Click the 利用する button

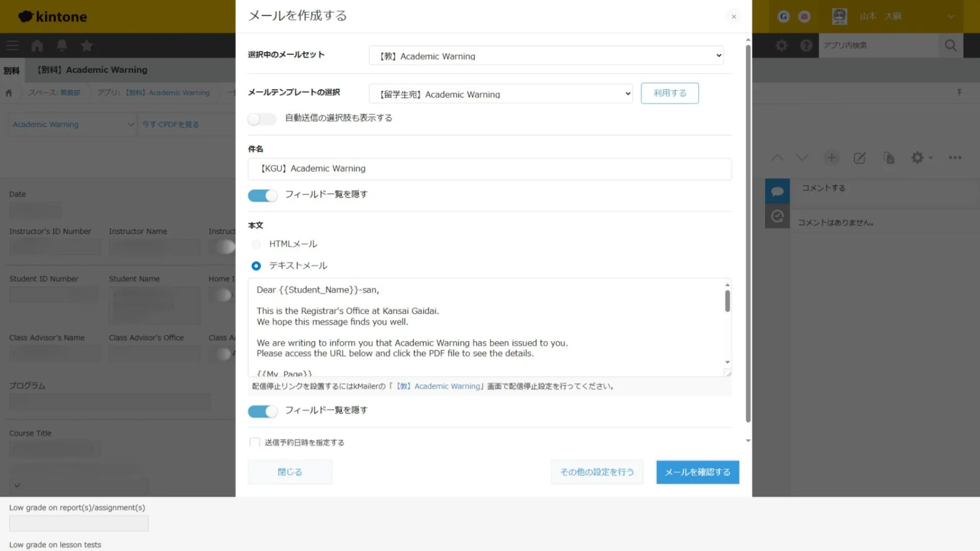tap(670, 93)
